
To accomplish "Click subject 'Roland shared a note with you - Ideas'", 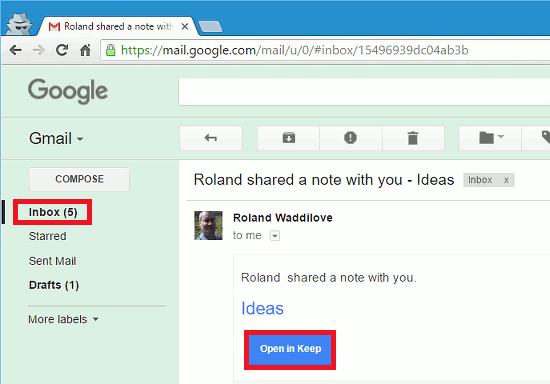I will pyautogui.click(x=324, y=180).
